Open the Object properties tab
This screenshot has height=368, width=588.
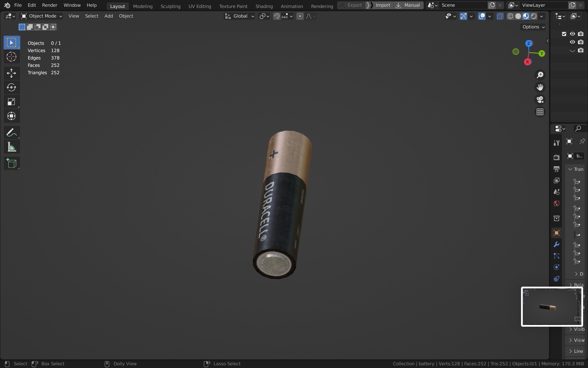(x=556, y=233)
